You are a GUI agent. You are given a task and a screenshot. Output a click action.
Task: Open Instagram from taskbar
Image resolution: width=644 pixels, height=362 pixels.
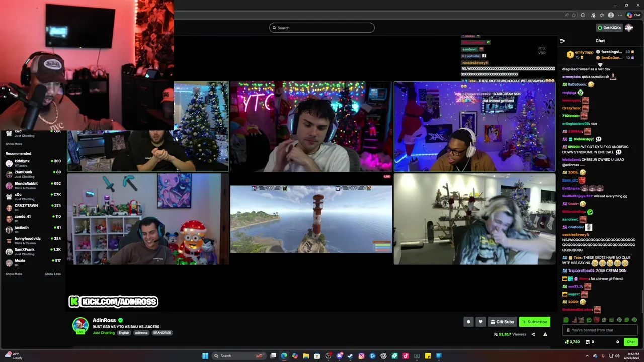361,356
